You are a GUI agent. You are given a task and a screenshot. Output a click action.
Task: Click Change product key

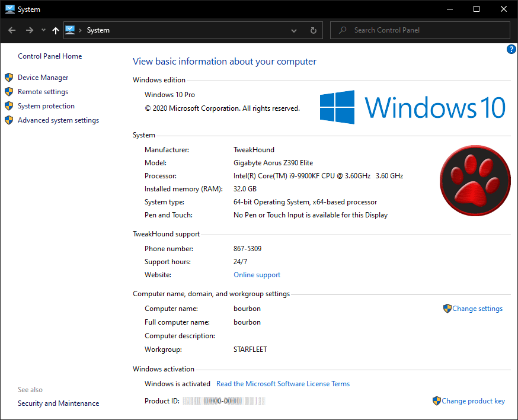[x=472, y=401]
